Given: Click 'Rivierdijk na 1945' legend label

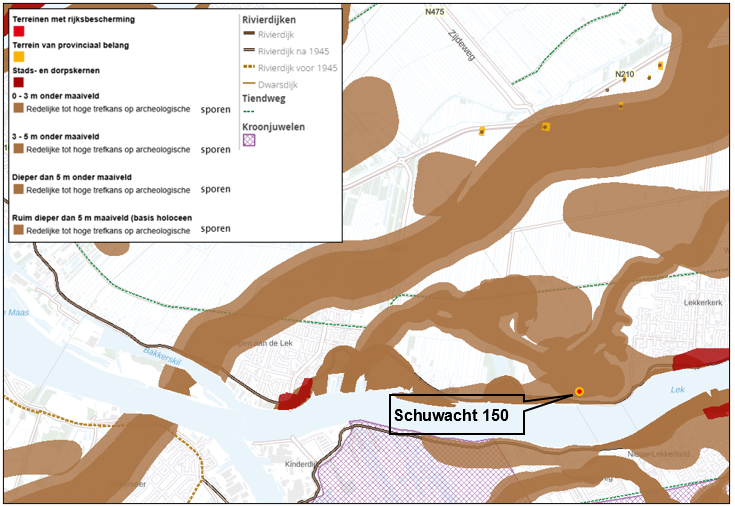Looking at the screenshot, I should click(x=293, y=51).
